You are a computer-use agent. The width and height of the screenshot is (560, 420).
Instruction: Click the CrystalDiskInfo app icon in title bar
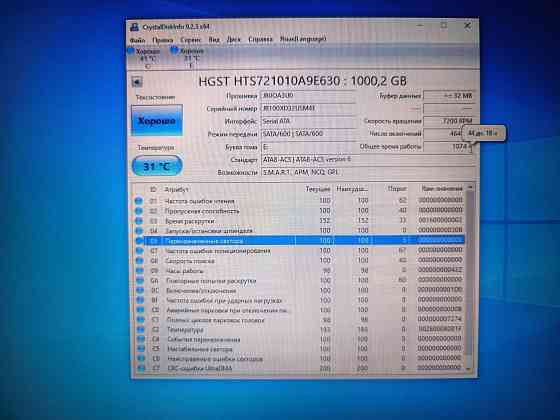pyautogui.click(x=135, y=27)
